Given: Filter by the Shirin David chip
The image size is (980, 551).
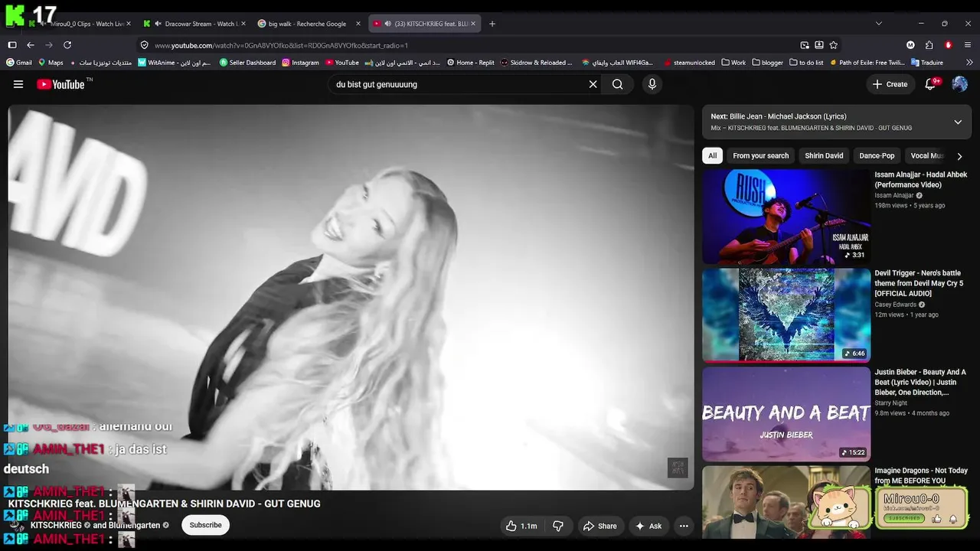Looking at the screenshot, I should pyautogui.click(x=824, y=155).
